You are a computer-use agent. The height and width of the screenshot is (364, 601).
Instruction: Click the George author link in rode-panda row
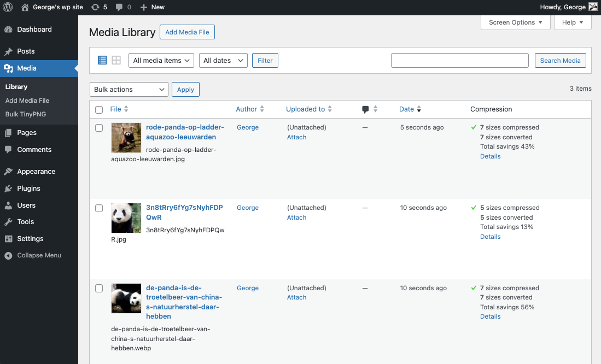248,127
